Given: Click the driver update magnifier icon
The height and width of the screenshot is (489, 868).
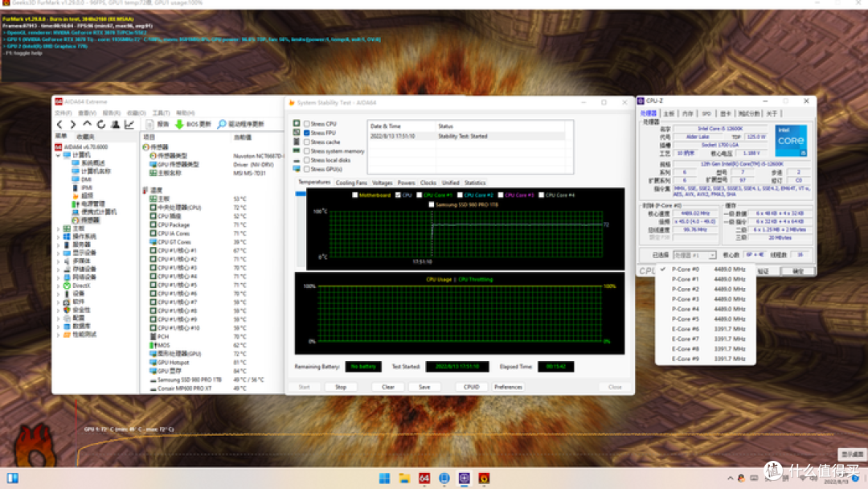Looking at the screenshot, I should (222, 125).
